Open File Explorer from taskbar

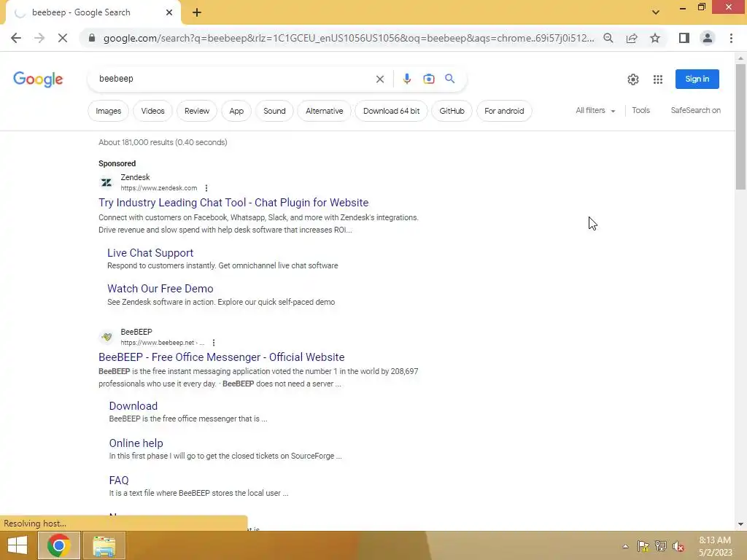click(x=104, y=545)
